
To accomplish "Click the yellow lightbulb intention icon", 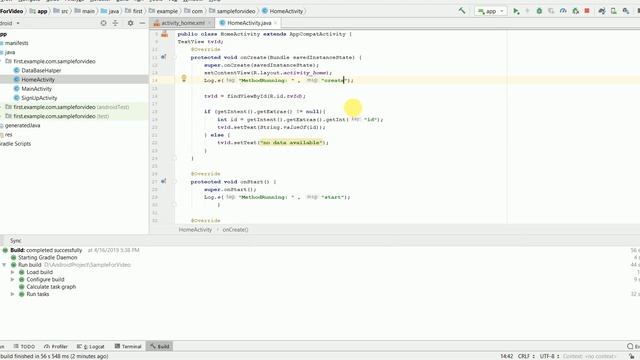I will pyautogui.click(x=184, y=78).
